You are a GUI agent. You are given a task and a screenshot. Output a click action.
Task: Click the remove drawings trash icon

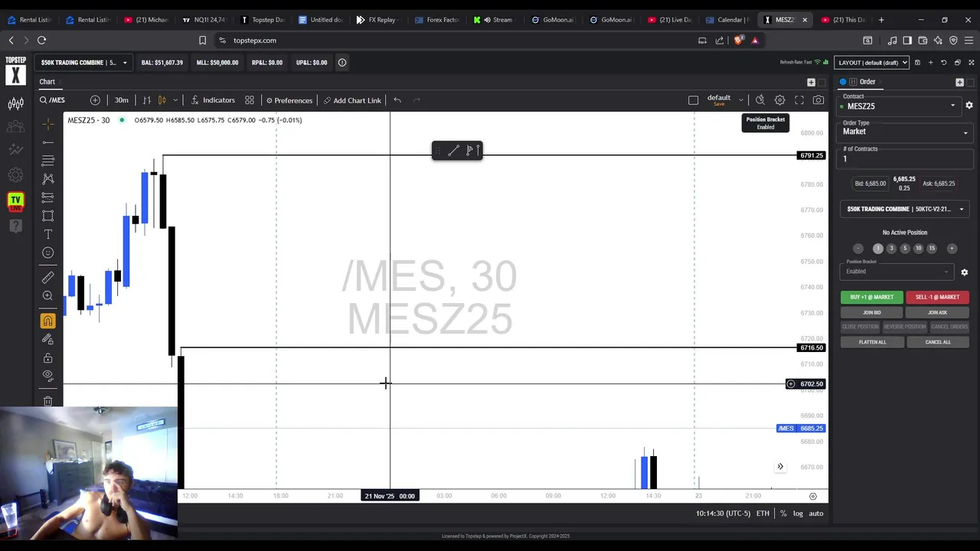pyautogui.click(x=47, y=400)
